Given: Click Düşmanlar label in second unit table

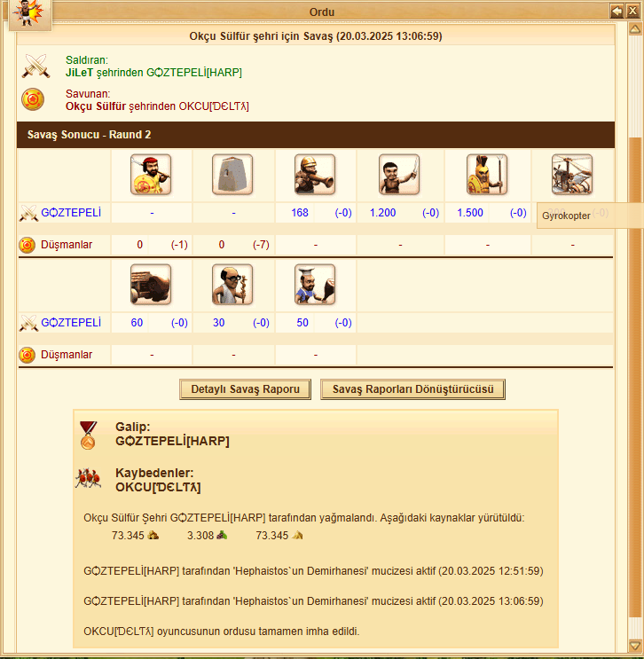Looking at the screenshot, I should [67, 355].
